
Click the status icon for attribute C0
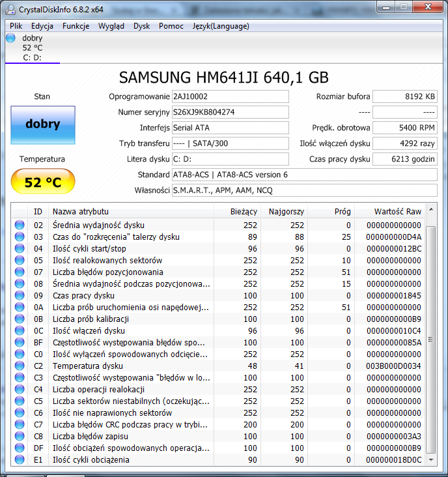coord(20,354)
